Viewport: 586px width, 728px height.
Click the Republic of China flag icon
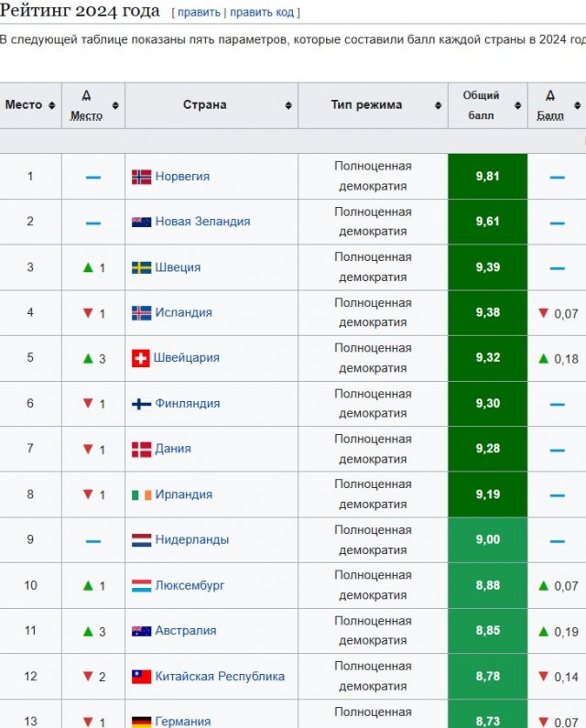[x=141, y=677]
